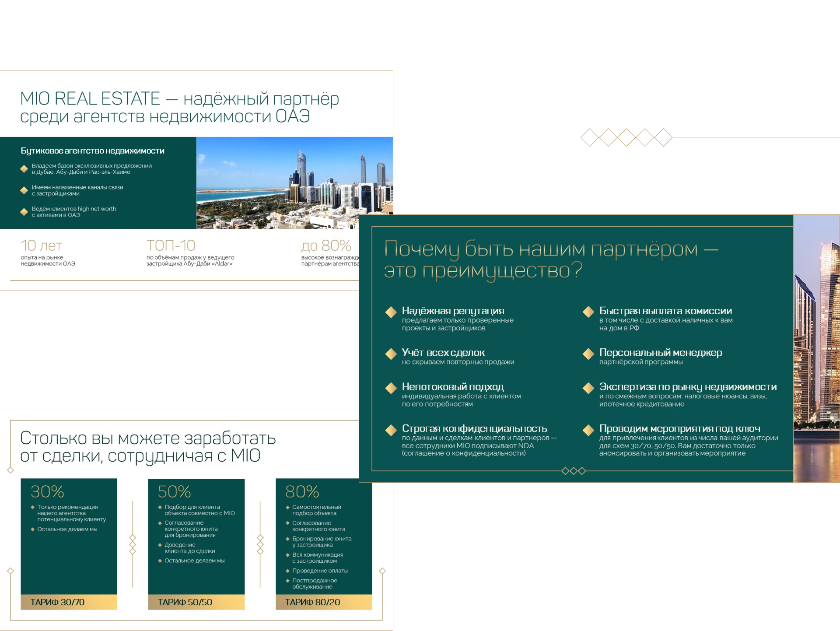This screenshot has height=631, width=840.
Task: Click the diamond bullet beside Надёжная репутация
Action: point(391,312)
